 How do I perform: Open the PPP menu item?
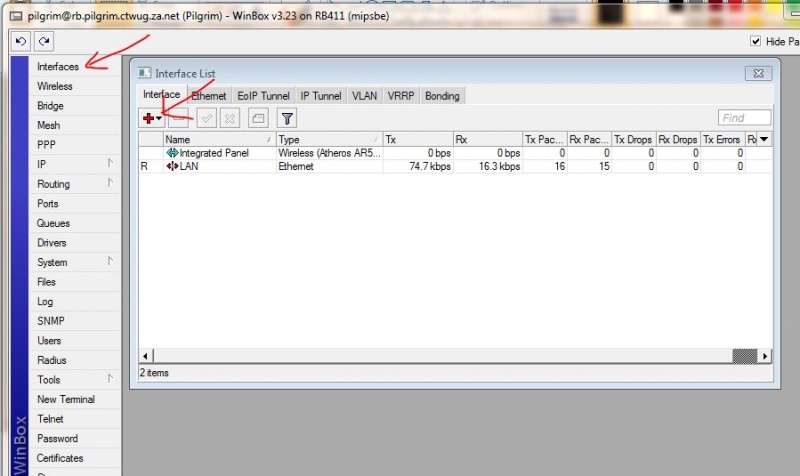pos(46,145)
